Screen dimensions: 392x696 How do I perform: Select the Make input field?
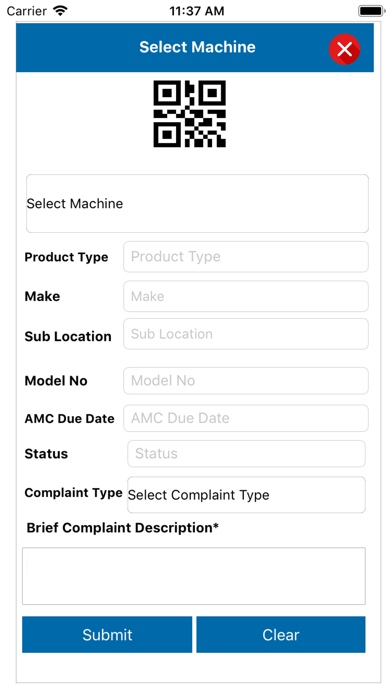tap(246, 296)
